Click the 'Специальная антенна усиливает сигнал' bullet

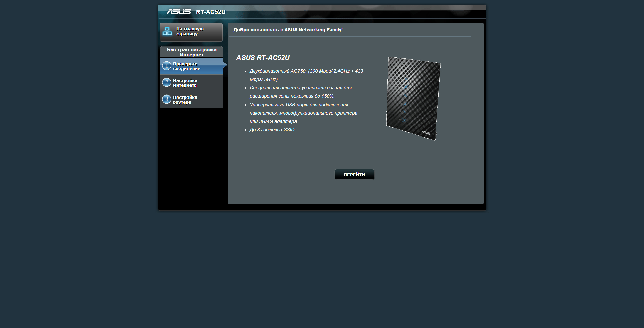click(301, 92)
